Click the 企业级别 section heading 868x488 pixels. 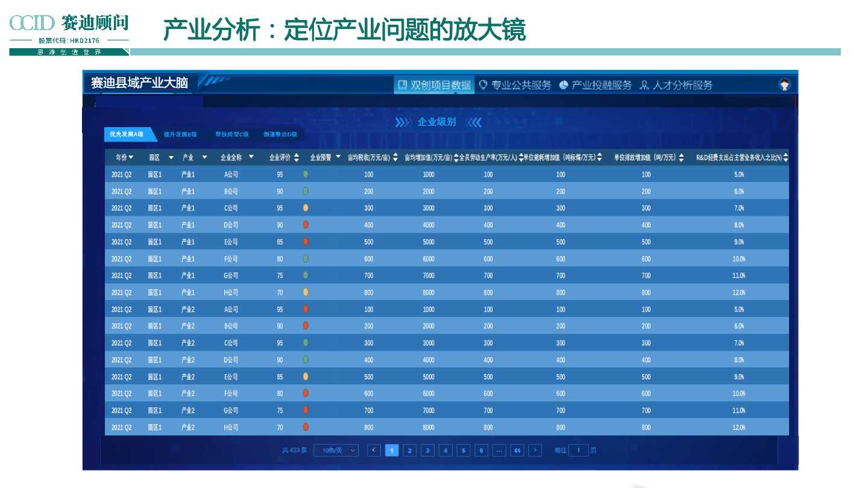click(437, 122)
